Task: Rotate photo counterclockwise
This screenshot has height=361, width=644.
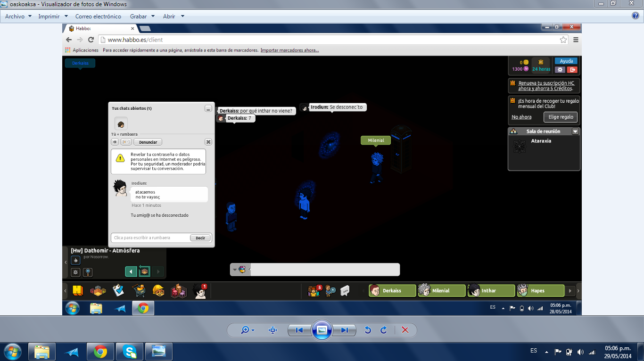Action: pos(368,330)
